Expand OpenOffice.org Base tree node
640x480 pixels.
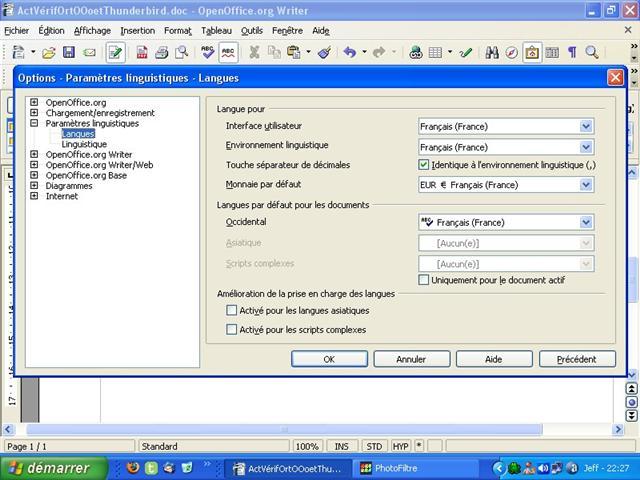(34, 175)
